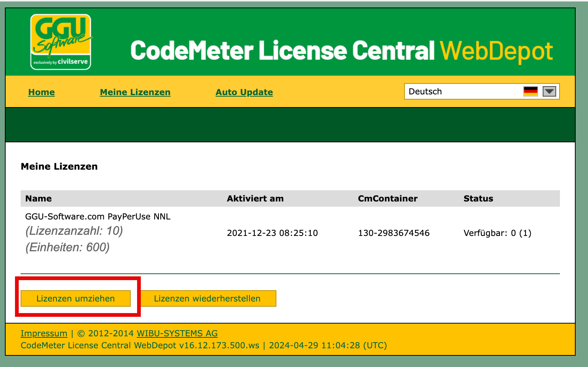
Task: Visit the WIBU-SYSTEMS AG link
Action: click(x=177, y=333)
